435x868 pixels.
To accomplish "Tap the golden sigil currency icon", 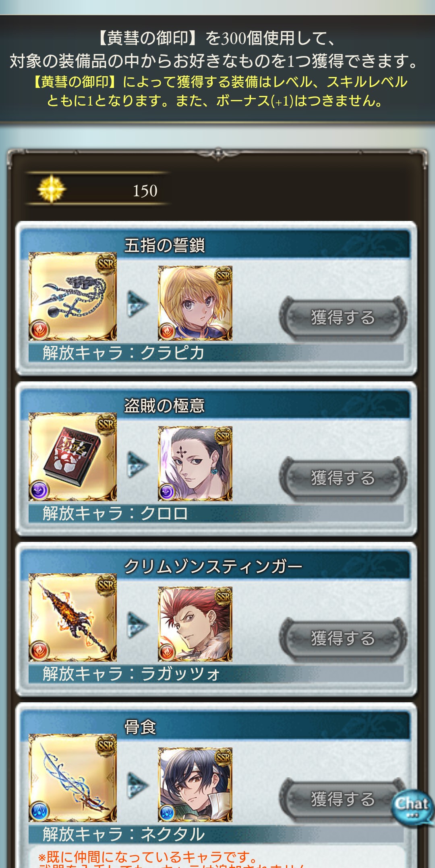I will coord(51,189).
